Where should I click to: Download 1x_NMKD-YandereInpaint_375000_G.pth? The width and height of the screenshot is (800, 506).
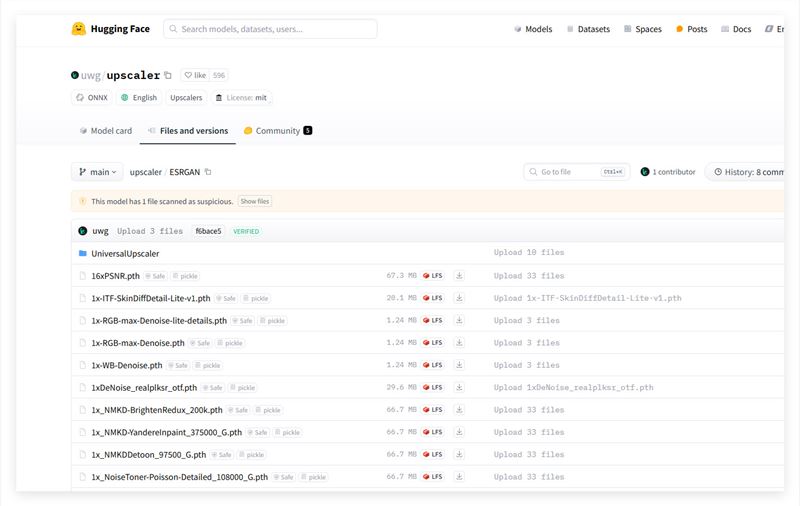click(459, 432)
